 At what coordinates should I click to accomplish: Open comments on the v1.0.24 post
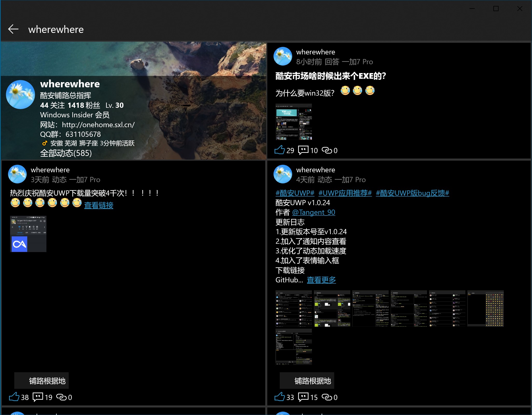303,397
